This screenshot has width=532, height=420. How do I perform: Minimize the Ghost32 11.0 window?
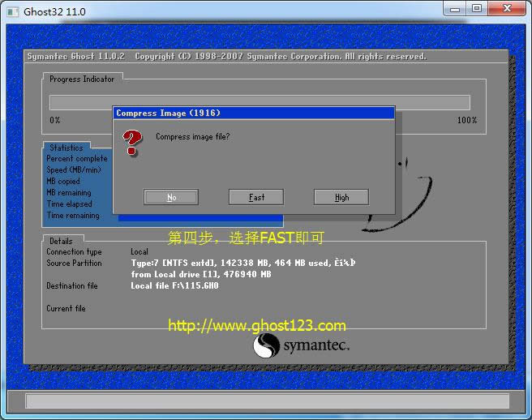(455, 9)
